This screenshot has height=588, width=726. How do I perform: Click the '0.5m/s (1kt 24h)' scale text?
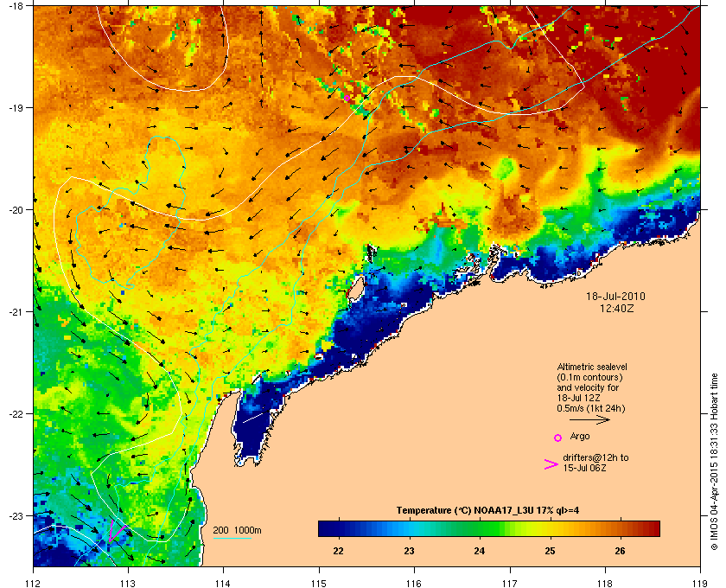(591, 409)
